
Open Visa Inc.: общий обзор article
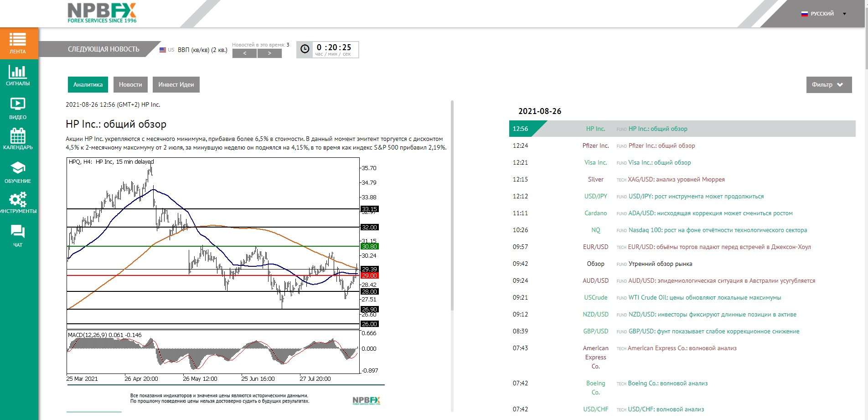(660, 162)
